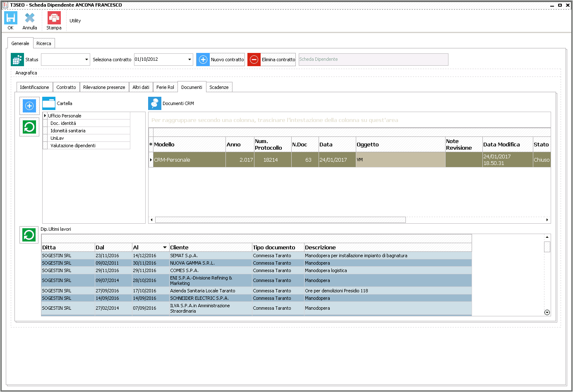Click refresh icon for Dip.Ultimi lavori
573x392 pixels.
click(x=29, y=235)
